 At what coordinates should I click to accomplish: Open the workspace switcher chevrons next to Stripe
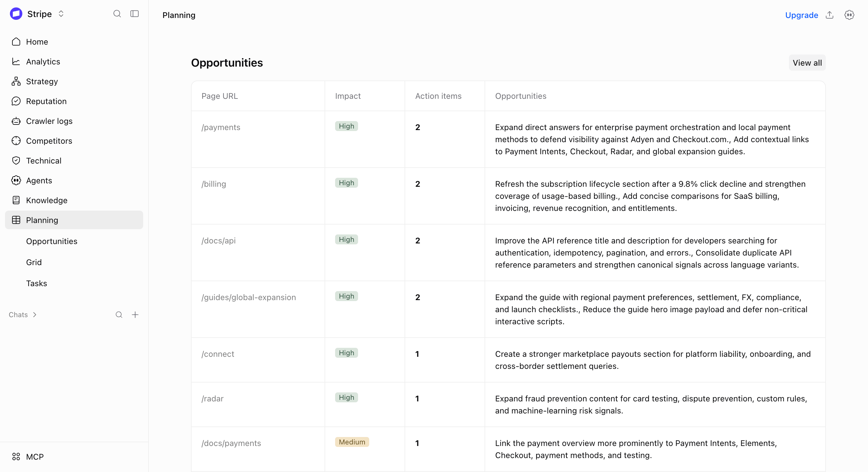[x=61, y=14]
